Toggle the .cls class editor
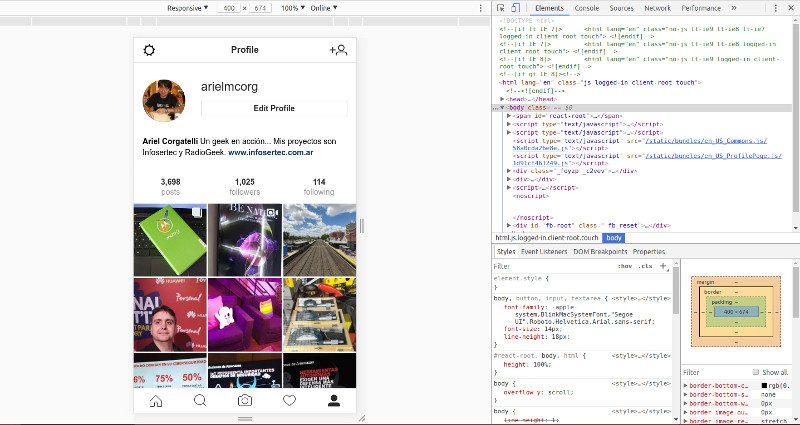This screenshot has height=425, width=800. point(645,267)
